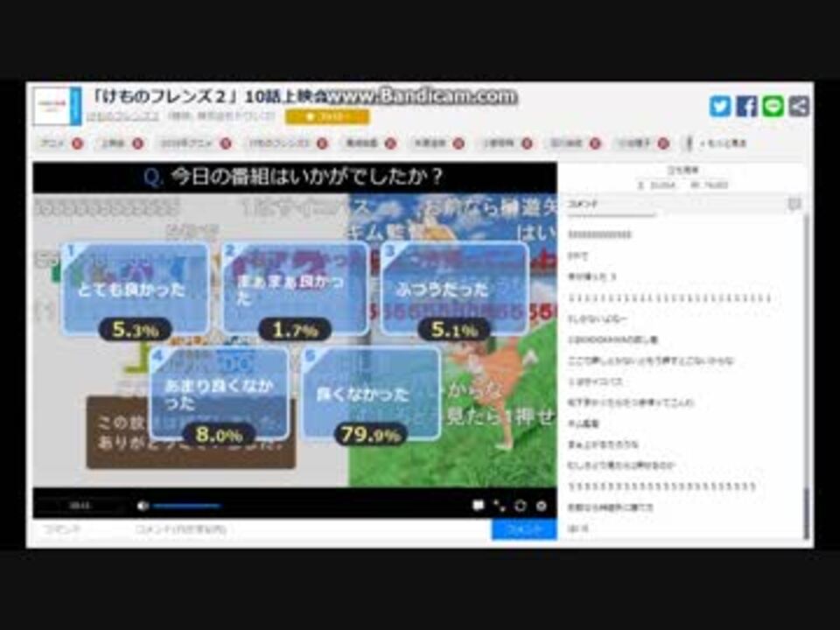Reload the player with the refresh icon
This screenshot has height=630, width=840.
520,505
